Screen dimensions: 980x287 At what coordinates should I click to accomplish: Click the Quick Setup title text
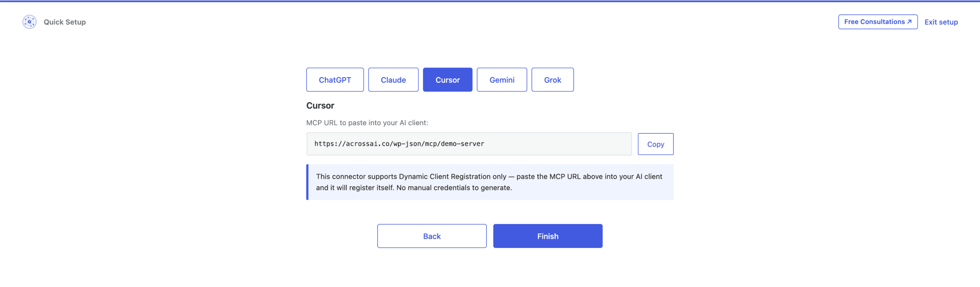[65, 22]
